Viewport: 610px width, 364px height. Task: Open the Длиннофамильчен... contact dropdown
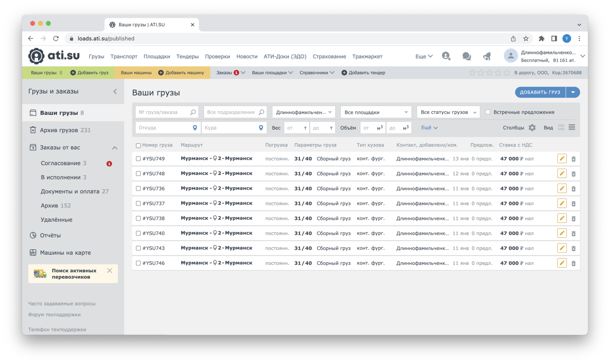pos(304,112)
